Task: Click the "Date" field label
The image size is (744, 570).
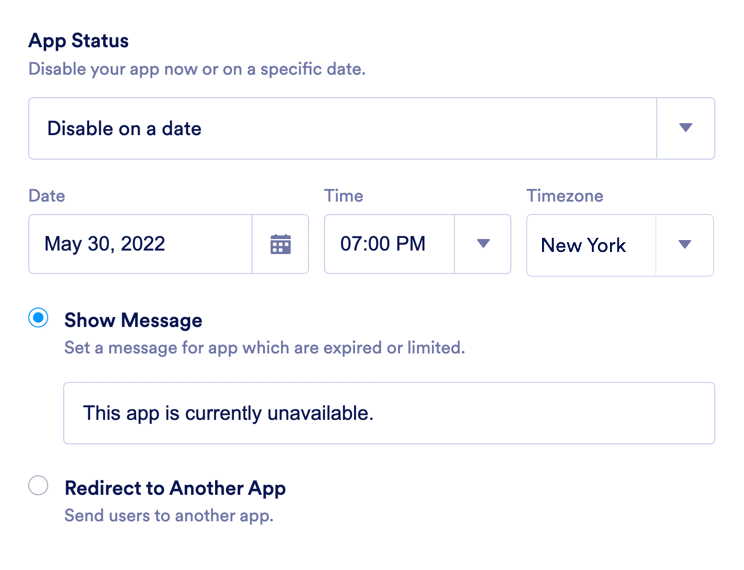Action: pos(46,196)
